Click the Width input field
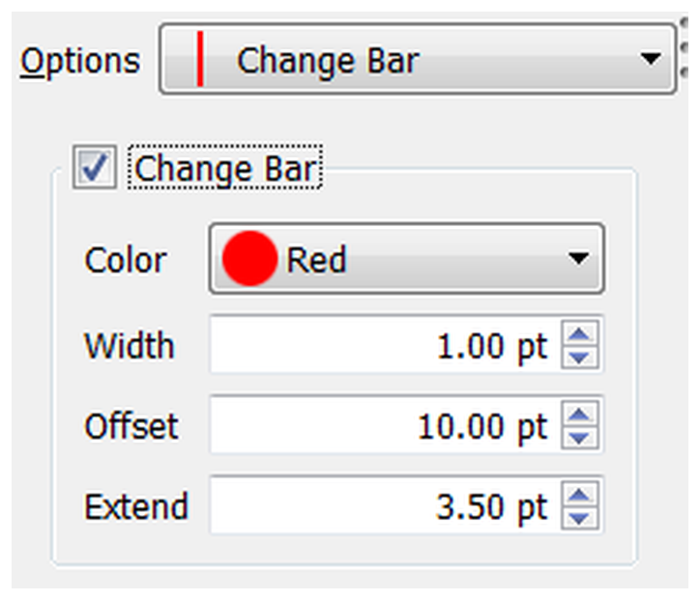The image size is (700, 600). click(x=386, y=345)
